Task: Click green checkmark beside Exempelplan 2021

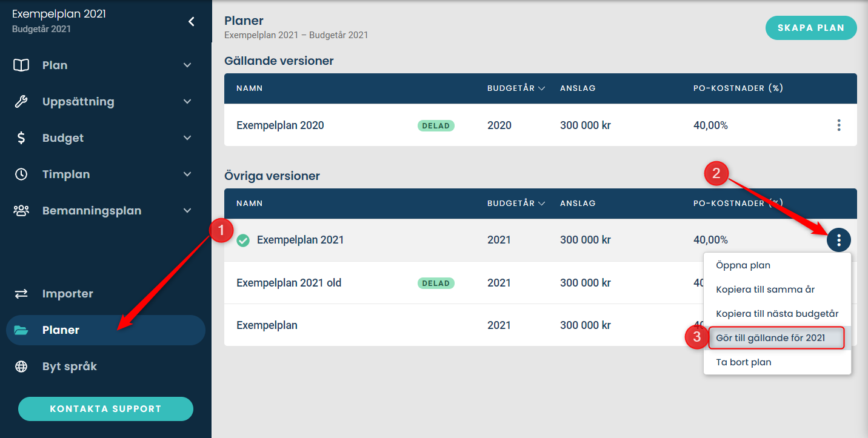Action: coord(243,241)
